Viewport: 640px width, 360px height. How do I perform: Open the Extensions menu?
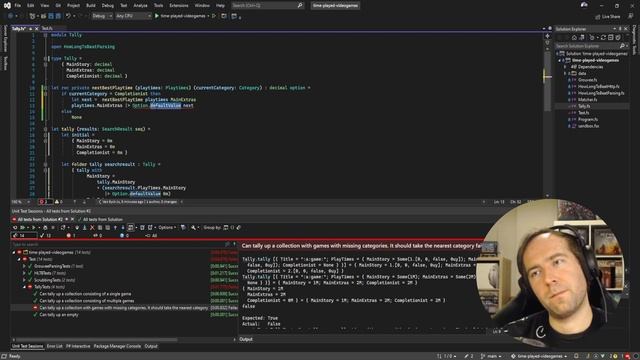click(179, 6)
